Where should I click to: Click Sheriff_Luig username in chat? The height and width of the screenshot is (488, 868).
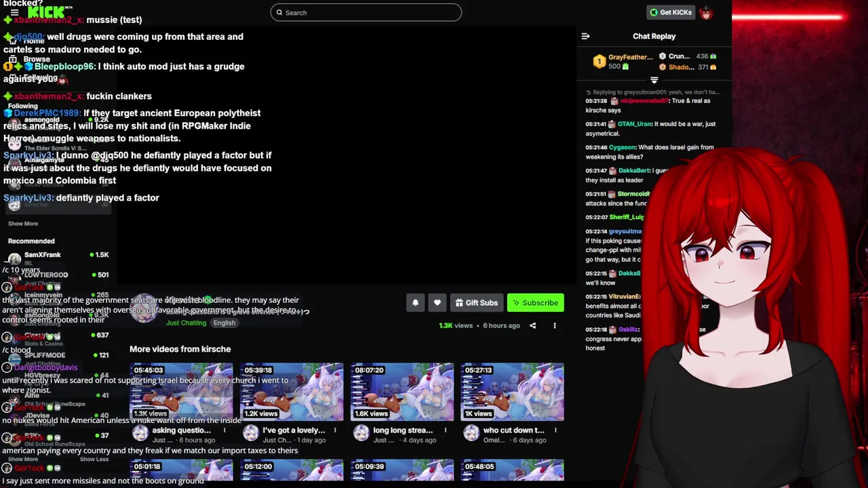coord(626,217)
